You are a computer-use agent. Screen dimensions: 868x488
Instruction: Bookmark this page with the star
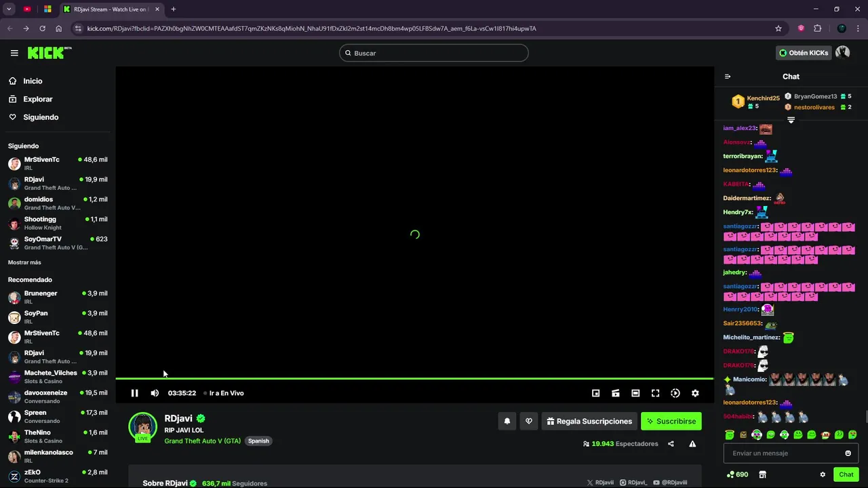[778, 28]
